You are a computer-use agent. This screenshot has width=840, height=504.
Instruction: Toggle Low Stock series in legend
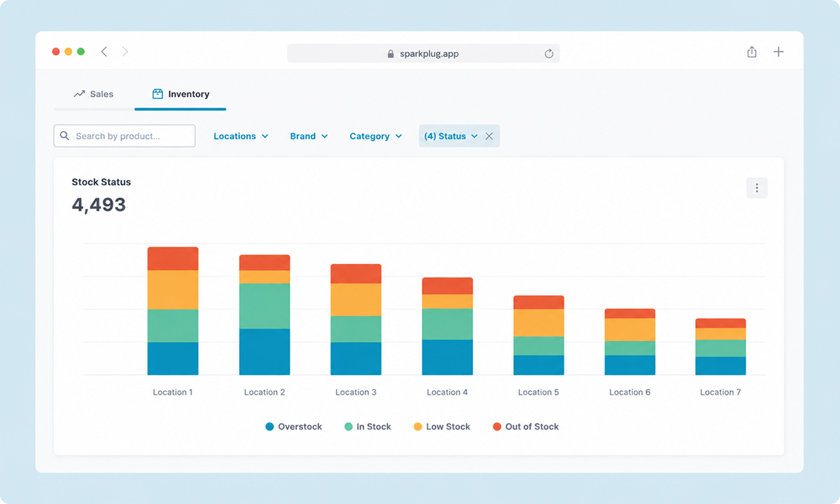point(442,426)
